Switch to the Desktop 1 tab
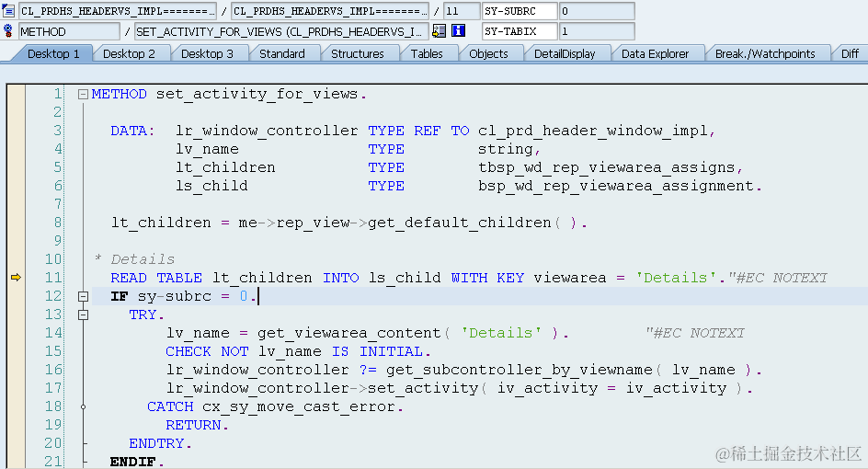Image resolution: width=868 pixels, height=469 pixels. 53,53
